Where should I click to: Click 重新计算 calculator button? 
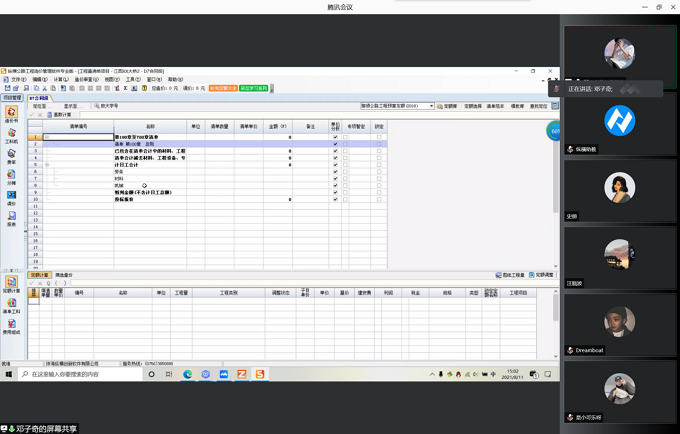(x=59, y=115)
